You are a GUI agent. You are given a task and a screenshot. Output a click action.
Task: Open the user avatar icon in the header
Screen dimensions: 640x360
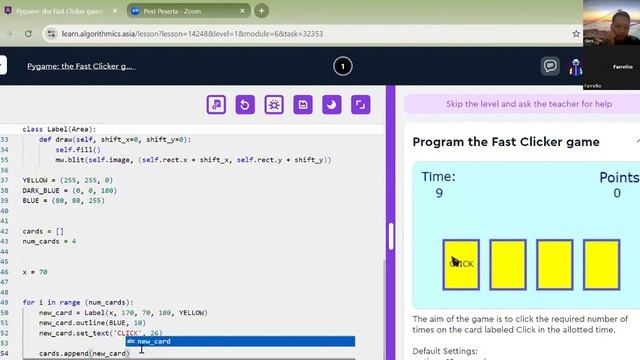576,67
